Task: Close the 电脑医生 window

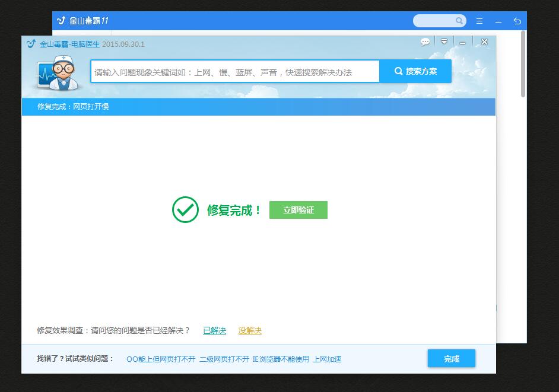Action: [484, 42]
